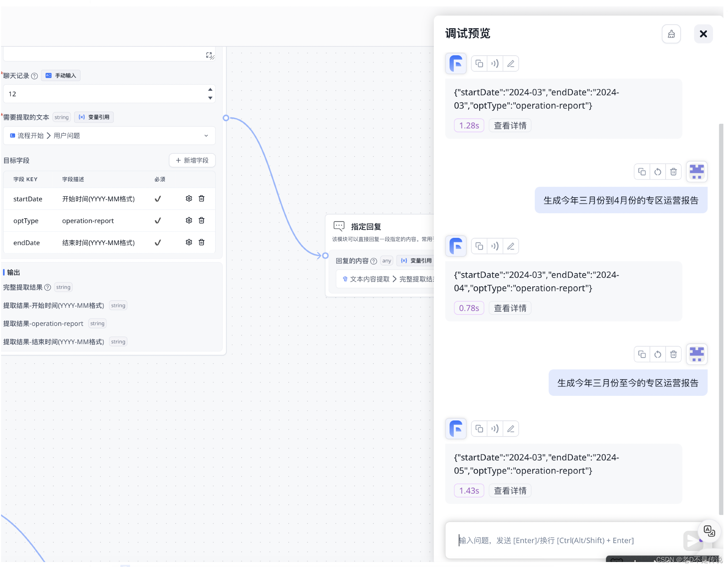The width and height of the screenshot is (728, 567).
Task: Regenerate the 三月份到4月份 user message
Action: tap(657, 172)
